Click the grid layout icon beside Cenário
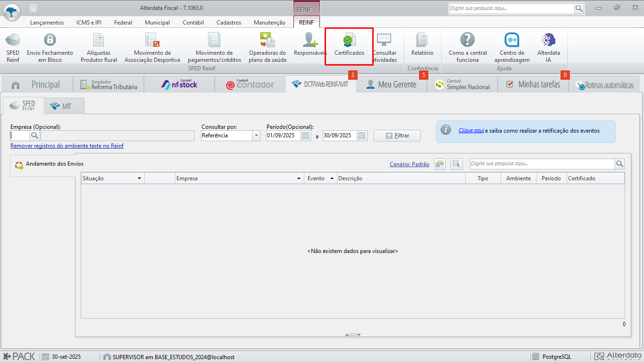Image resolution: width=644 pixels, height=362 pixels. click(440, 164)
